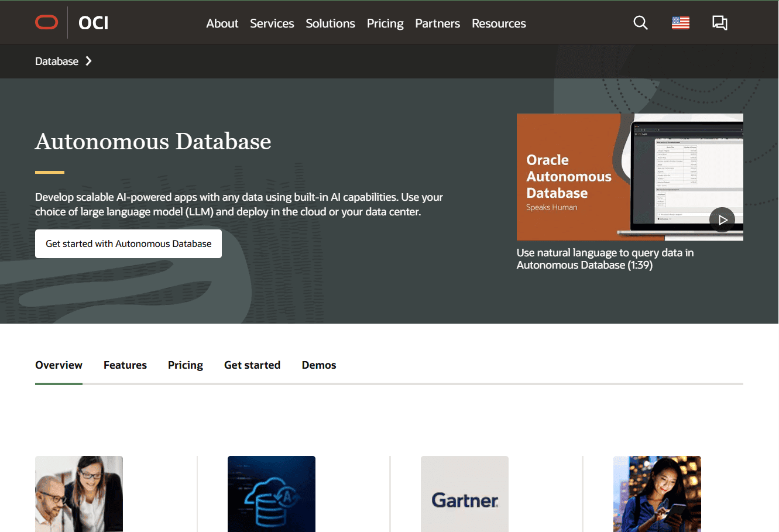Expand the Solutions menu

click(330, 23)
